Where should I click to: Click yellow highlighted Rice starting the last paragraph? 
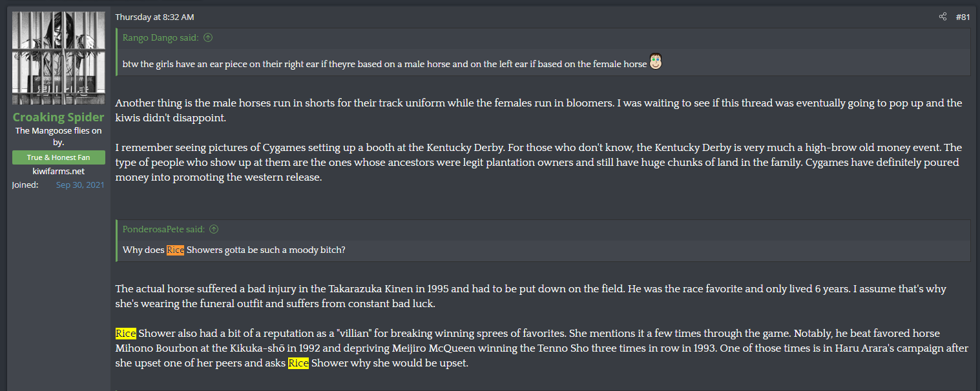click(x=125, y=333)
